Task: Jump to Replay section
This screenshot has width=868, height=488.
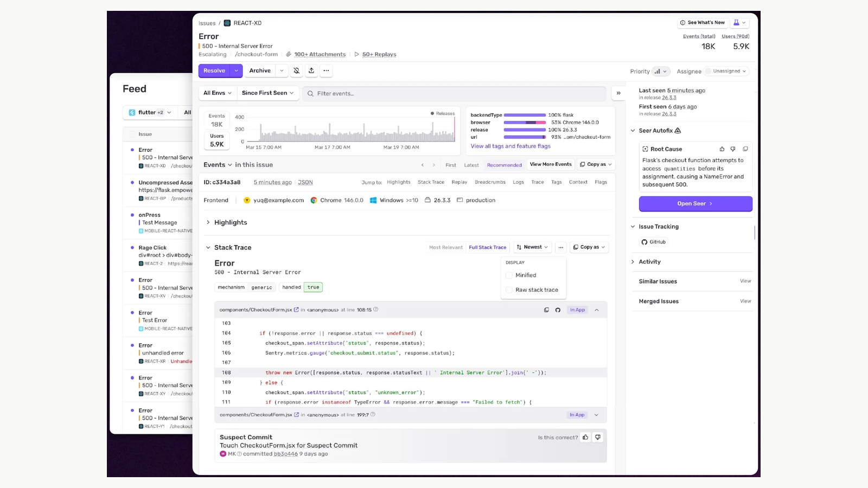Action: coord(459,182)
